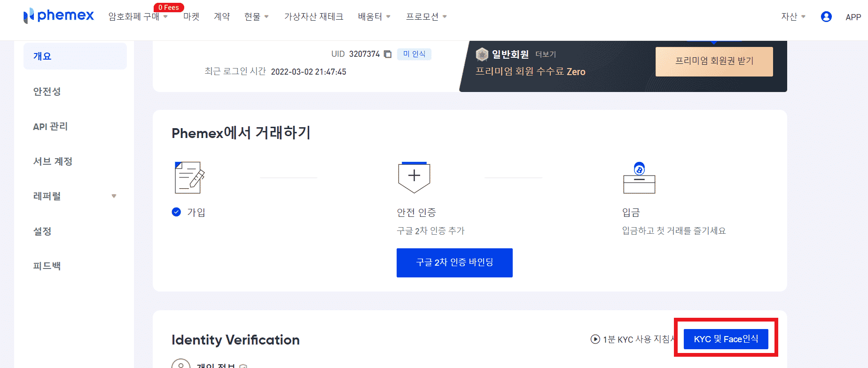Viewport: 868px width, 368px height.
Task: Click the 가입 document signup icon
Action: pyautogui.click(x=189, y=177)
